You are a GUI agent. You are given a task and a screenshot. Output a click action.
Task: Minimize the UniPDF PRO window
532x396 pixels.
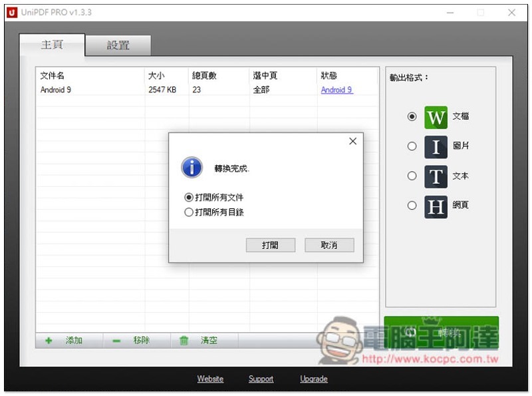450,13
